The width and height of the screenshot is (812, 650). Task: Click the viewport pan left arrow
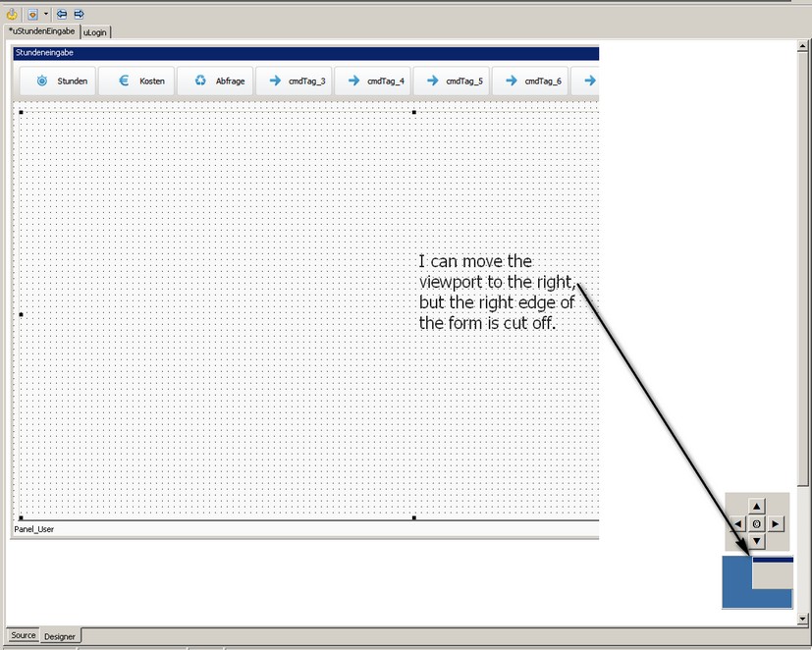738,524
